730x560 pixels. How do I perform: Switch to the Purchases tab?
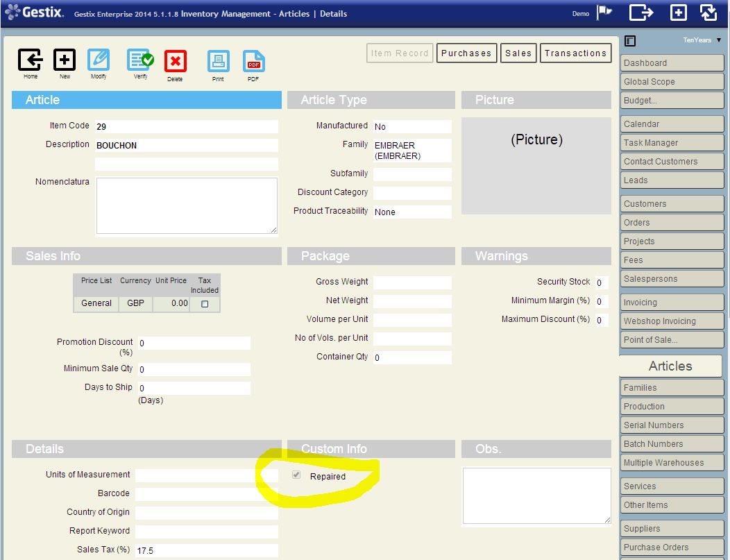[466, 53]
